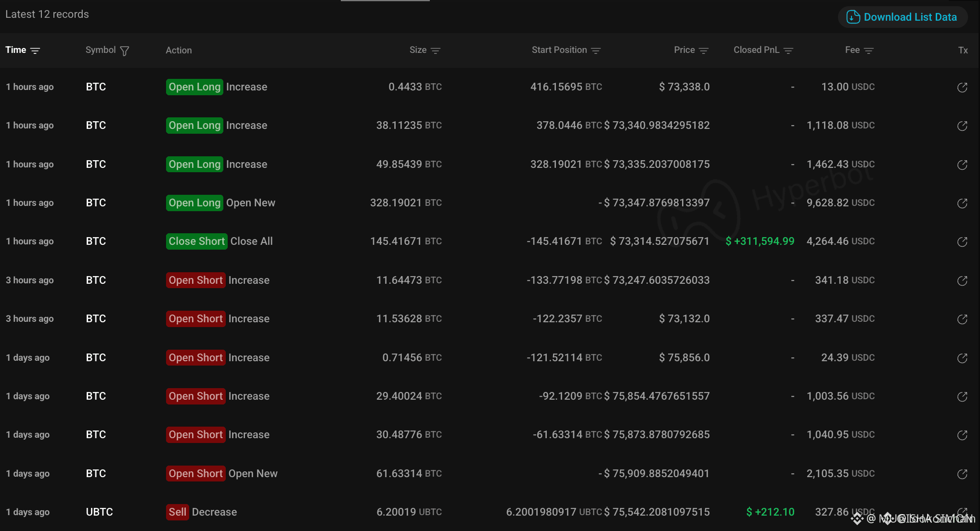Click the "$ 73,340.9834295182" price
The width and height of the screenshot is (980, 531).
click(657, 125)
